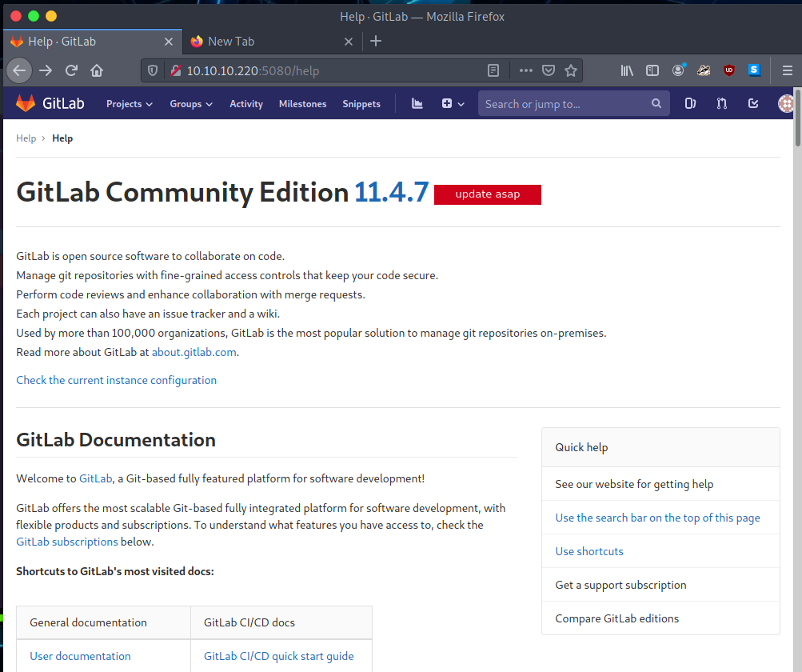Click Compare GitLab editions
The width and height of the screenshot is (802, 672).
pos(616,618)
